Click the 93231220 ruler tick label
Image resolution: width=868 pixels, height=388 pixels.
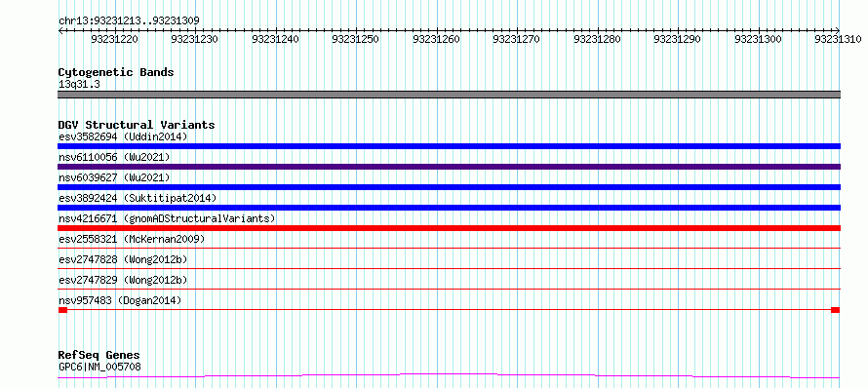(114, 39)
